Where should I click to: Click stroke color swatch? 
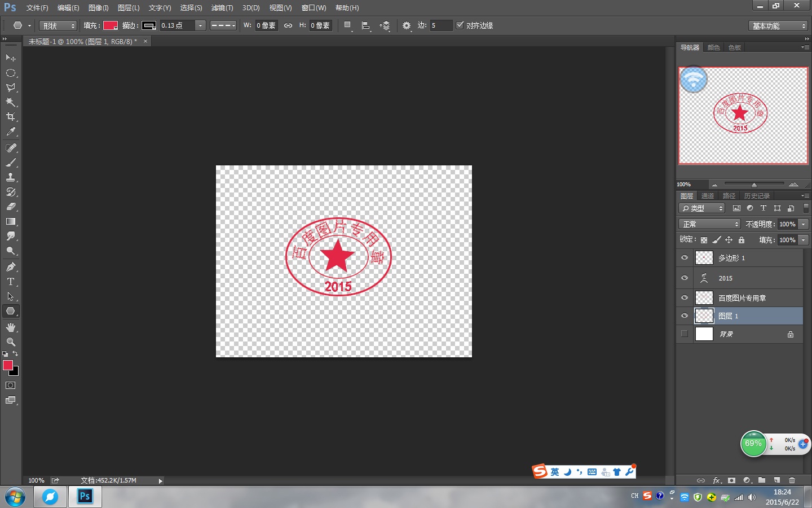point(149,25)
